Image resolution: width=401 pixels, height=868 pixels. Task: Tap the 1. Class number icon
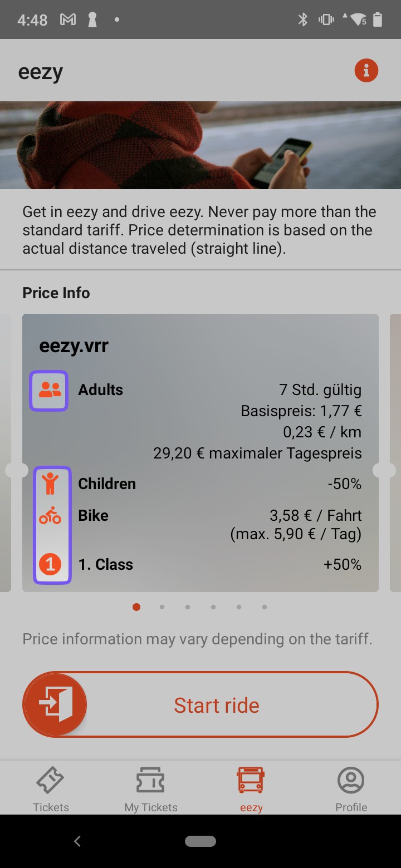click(x=50, y=565)
